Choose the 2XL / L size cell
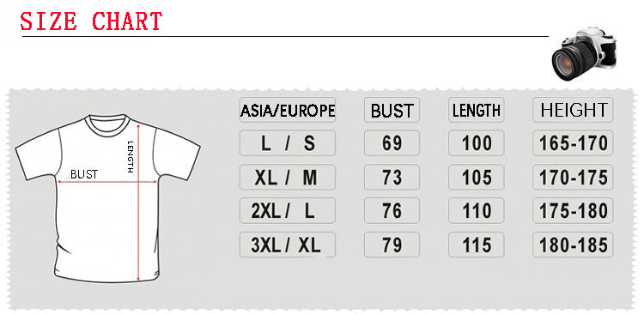The image size is (644, 314). [x=288, y=211]
